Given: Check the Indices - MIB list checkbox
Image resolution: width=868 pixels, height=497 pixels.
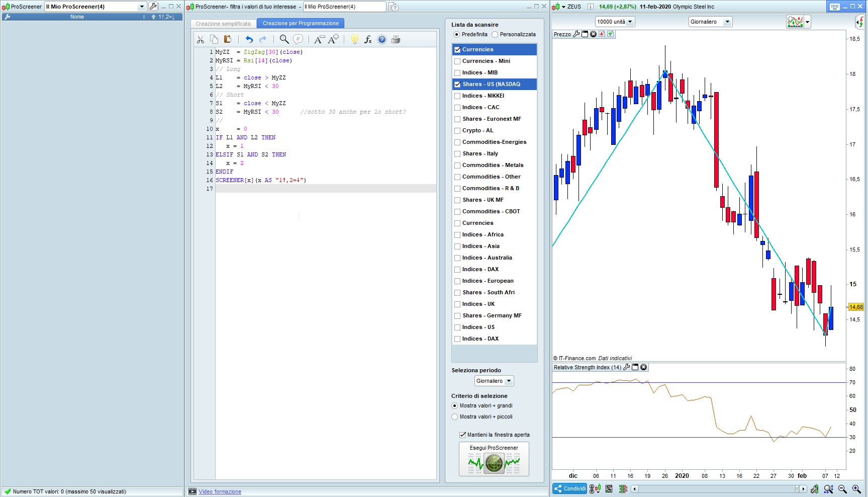Looking at the screenshot, I should (x=457, y=73).
